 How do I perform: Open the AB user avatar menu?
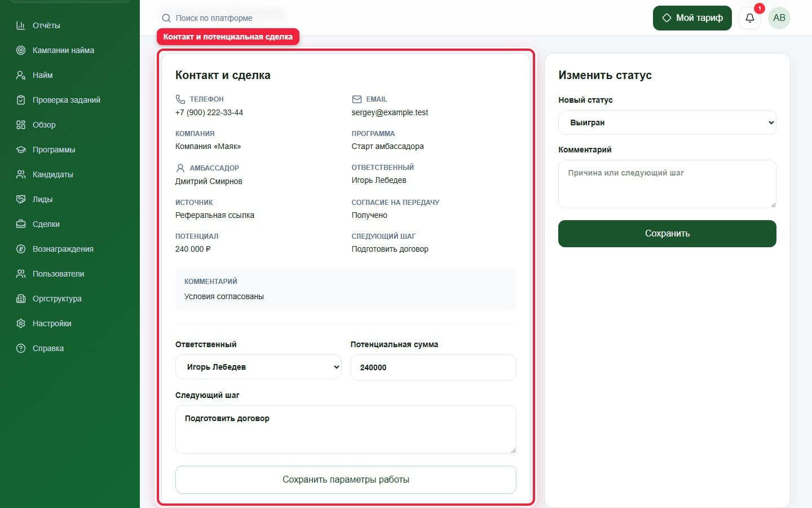pos(779,18)
